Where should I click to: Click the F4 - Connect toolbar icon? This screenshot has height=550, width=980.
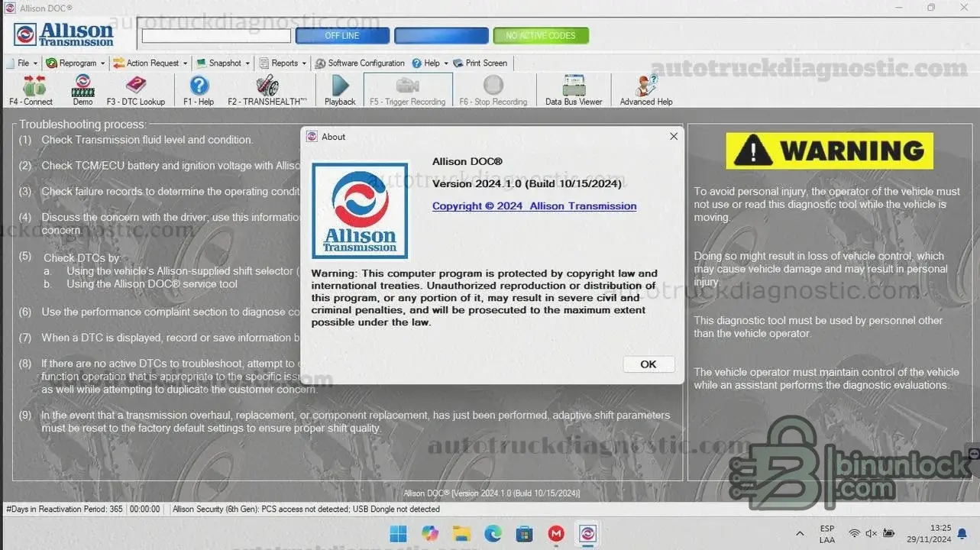coord(31,90)
